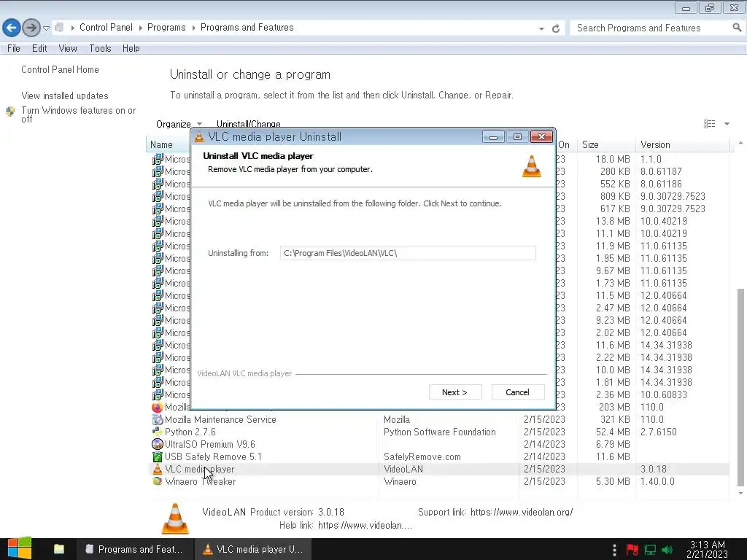Open the taskbar clock showing 3:13 AM
Image resolution: width=747 pixels, height=560 pixels.
(x=707, y=549)
